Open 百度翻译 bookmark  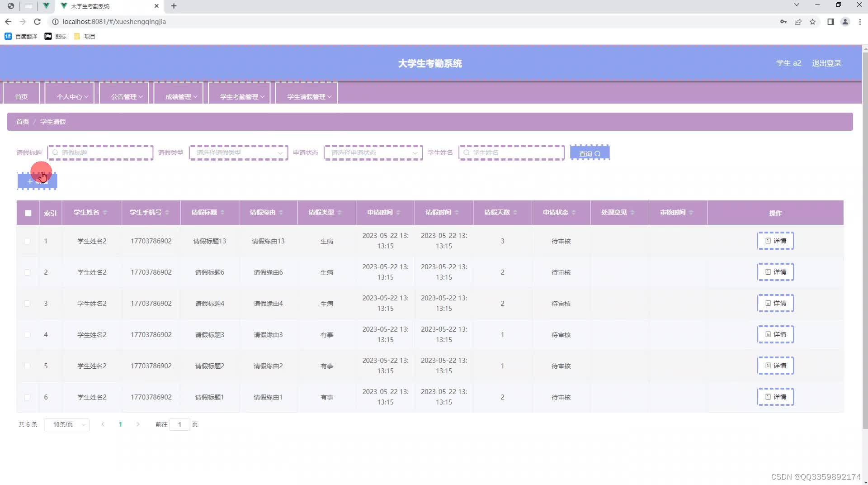pos(21,36)
